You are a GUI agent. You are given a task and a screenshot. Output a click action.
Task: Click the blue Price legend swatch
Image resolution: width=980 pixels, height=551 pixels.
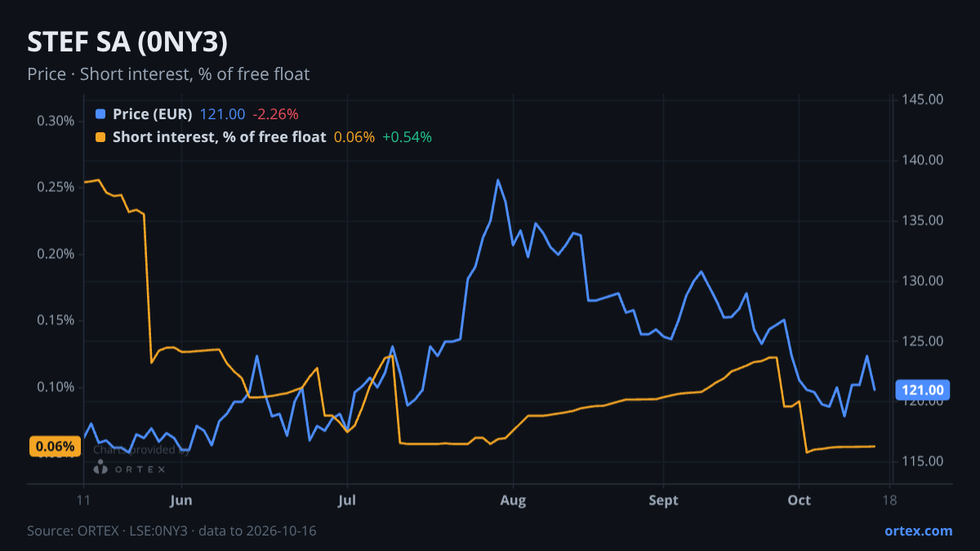click(100, 114)
